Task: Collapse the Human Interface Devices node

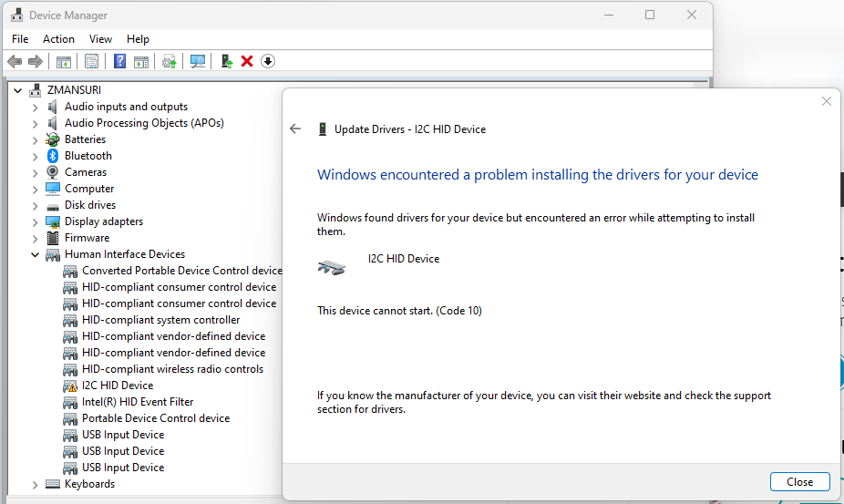Action: [36, 254]
